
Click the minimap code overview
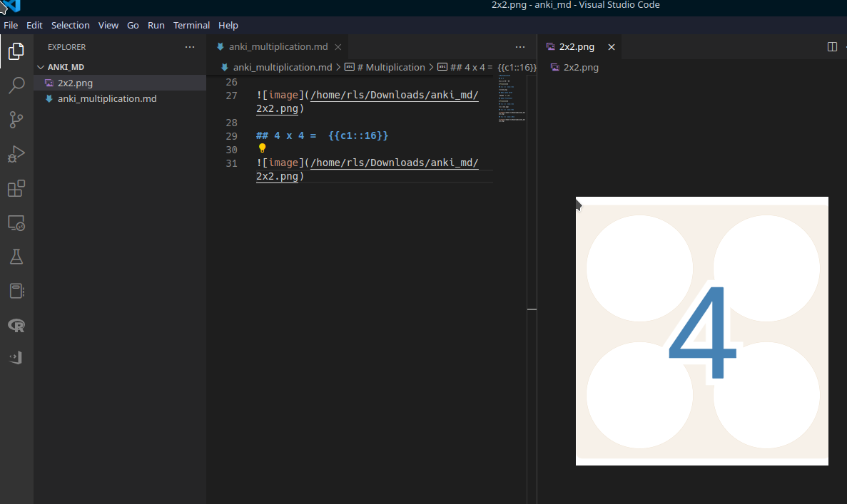(x=512, y=99)
